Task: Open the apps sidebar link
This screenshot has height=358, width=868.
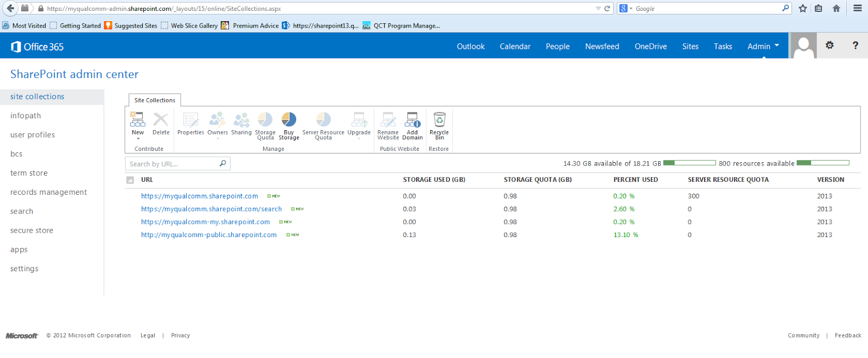Action: 19,250
